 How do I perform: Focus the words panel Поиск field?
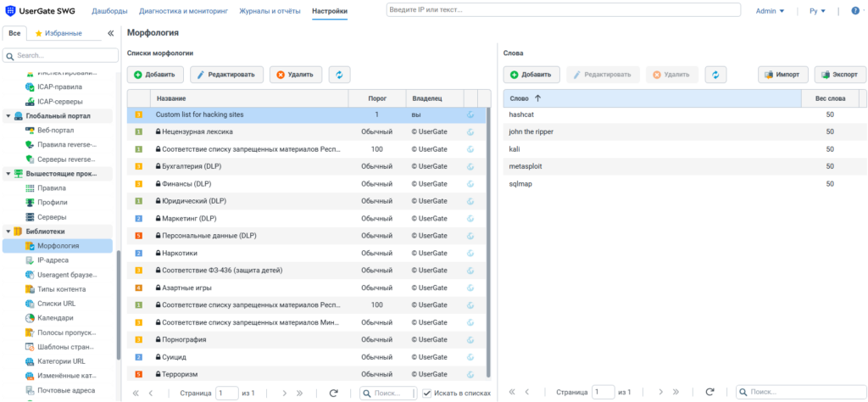[801, 392]
